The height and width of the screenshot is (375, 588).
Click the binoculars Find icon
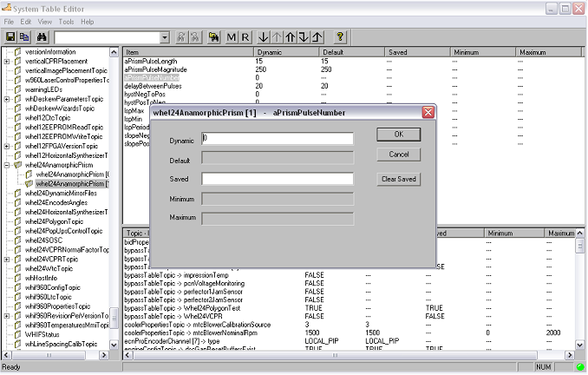(42, 37)
